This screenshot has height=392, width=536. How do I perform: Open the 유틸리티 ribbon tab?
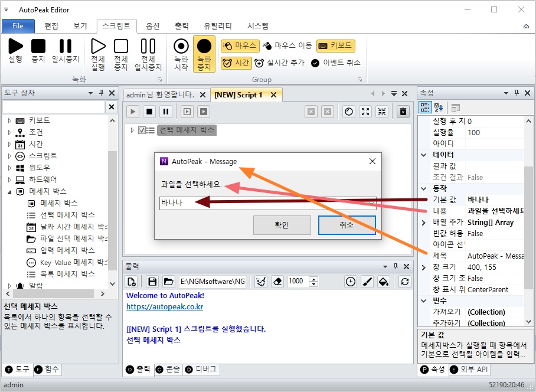pos(218,26)
